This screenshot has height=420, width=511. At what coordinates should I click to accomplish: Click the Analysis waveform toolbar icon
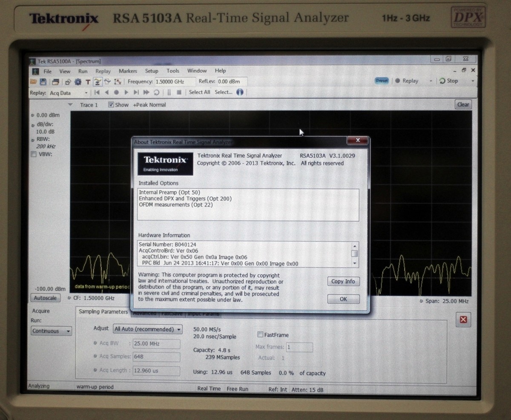[x=107, y=82]
